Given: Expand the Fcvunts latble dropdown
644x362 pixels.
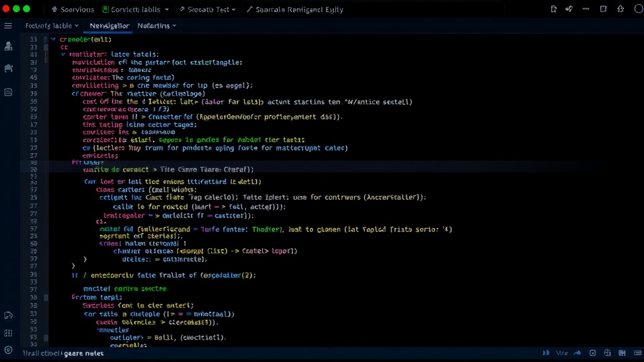Looking at the screenshot, I should click(x=52, y=25).
